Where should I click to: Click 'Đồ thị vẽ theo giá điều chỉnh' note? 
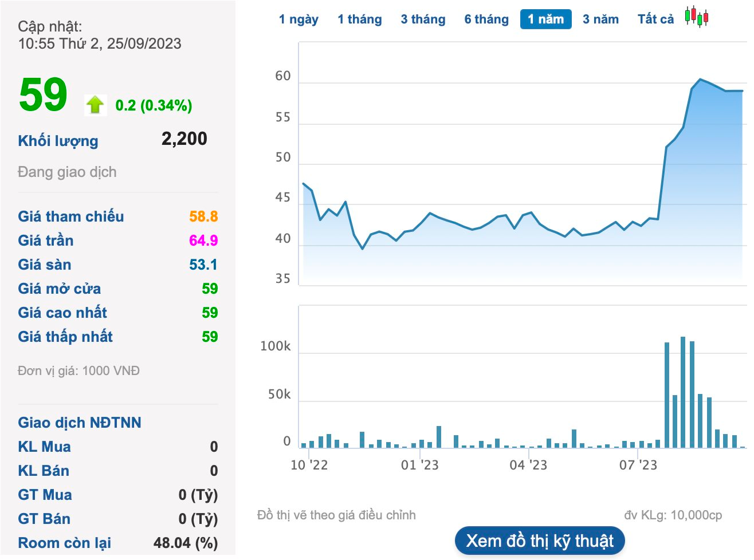337,515
